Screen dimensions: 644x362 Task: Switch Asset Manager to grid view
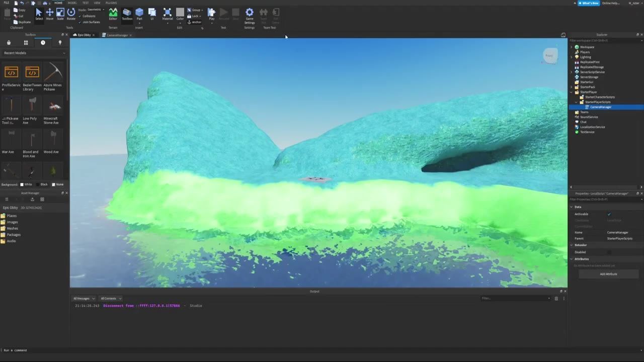click(x=42, y=199)
